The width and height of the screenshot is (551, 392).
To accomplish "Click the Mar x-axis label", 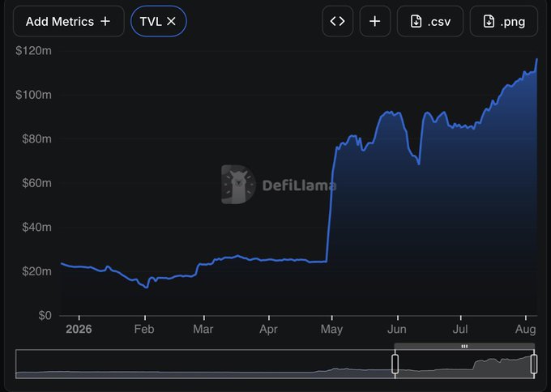I will pyautogui.click(x=203, y=329).
